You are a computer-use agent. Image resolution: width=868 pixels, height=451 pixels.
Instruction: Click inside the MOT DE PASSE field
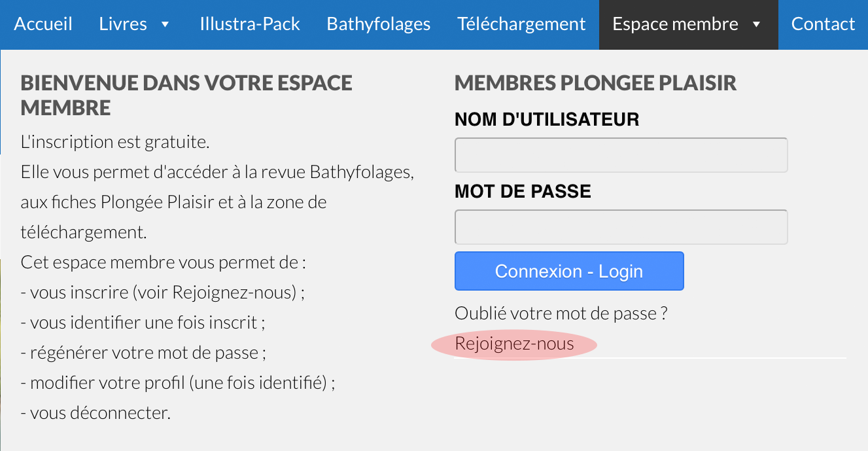621,226
